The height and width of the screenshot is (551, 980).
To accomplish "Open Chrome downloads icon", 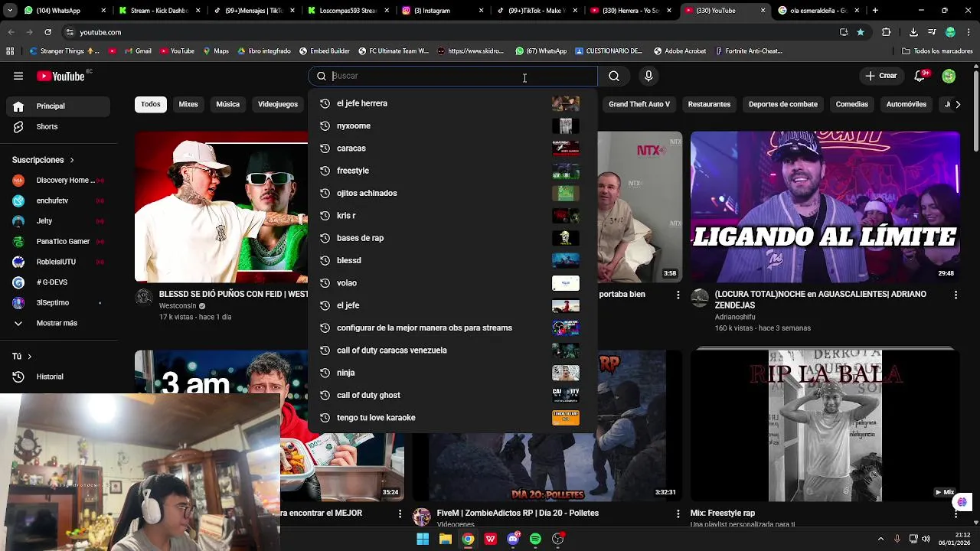I will click(x=913, y=32).
